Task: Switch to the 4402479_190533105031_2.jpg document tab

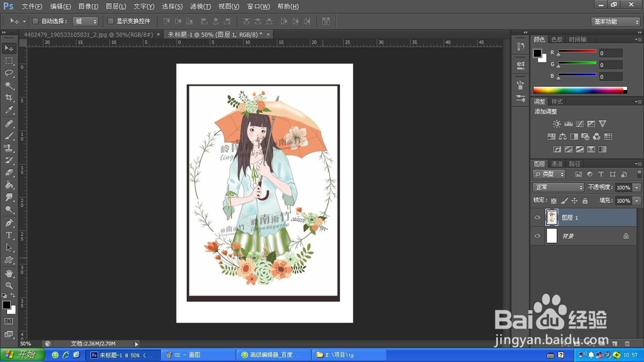Action: 88,35
